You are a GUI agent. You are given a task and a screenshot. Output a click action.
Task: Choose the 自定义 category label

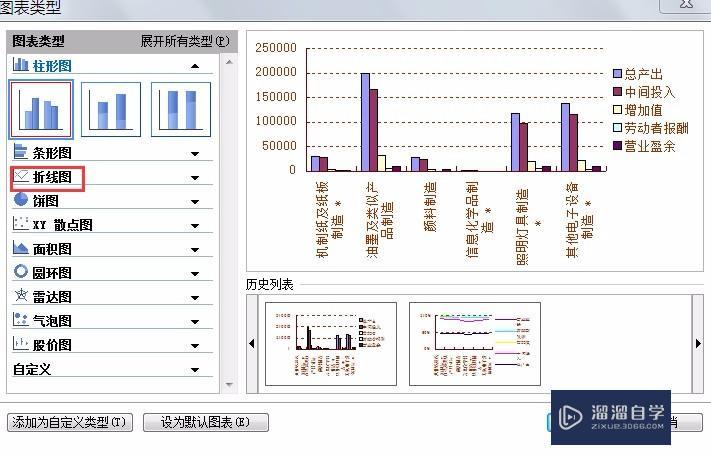(x=32, y=369)
